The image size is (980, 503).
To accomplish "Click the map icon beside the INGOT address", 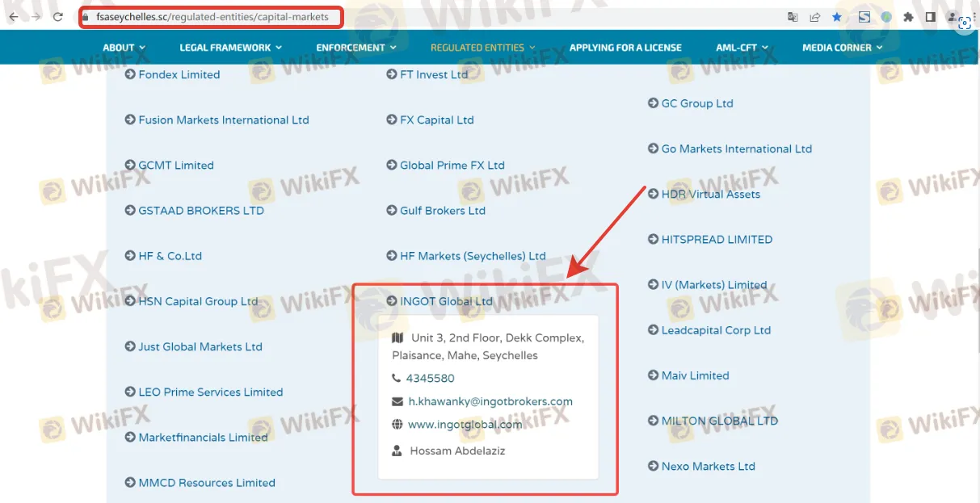I will (397, 337).
